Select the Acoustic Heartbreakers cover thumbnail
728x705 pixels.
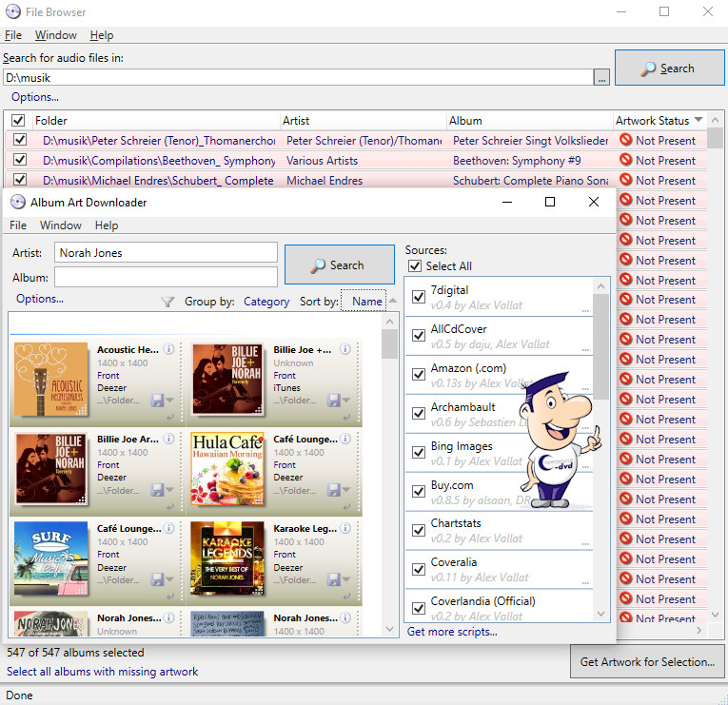point(51,380)
